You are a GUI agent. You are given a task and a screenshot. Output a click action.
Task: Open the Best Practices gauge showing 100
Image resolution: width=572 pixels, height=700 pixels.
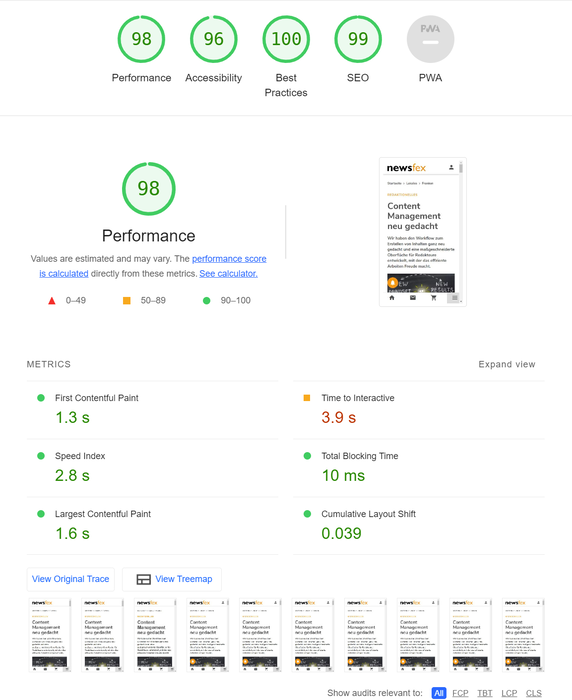click(x=286, y=39)
